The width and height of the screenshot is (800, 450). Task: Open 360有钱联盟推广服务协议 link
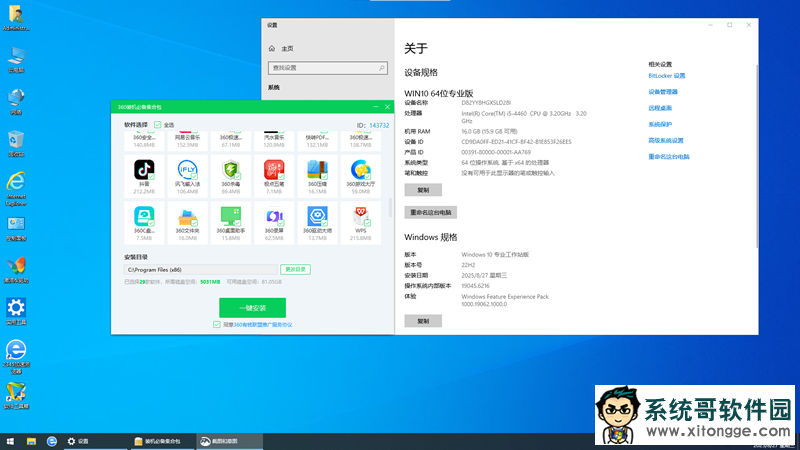tap(263, 324)
